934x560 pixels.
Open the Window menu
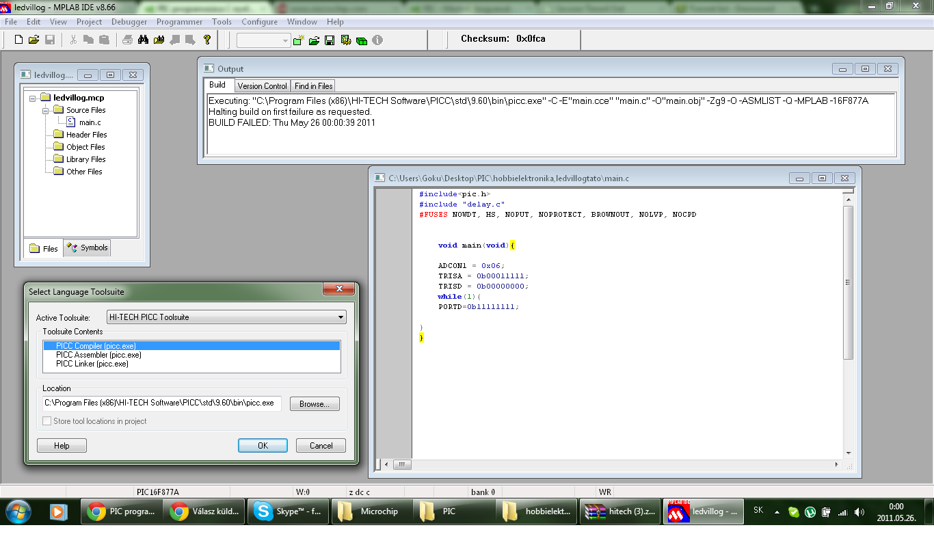[302, 22]
